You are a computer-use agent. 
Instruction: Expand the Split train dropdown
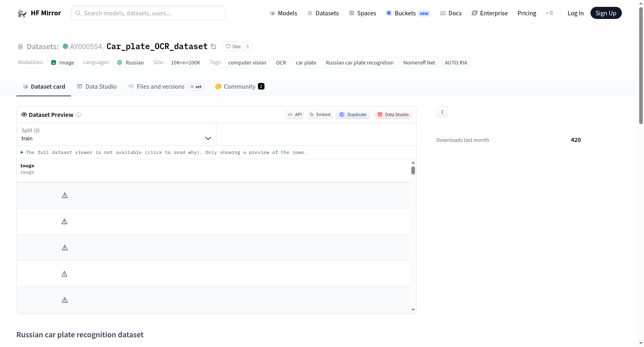click(116, 134)
